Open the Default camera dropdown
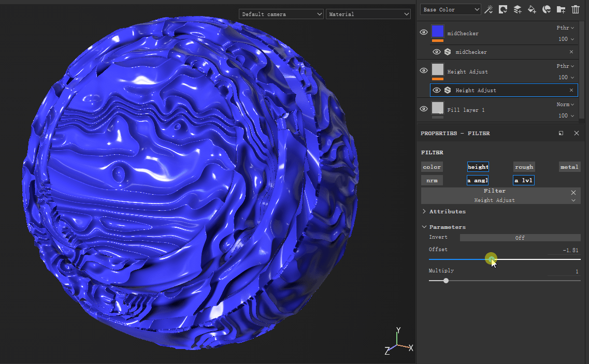This screenshot has height=364, width=589. coord(281,14)
